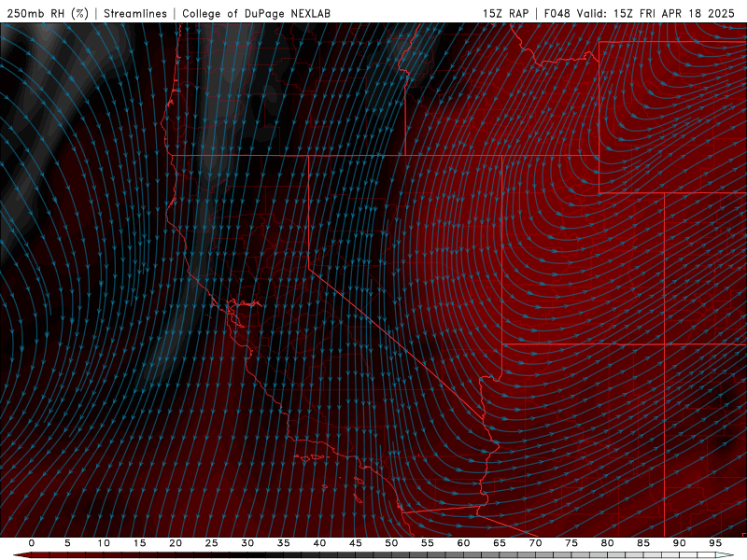Viewport: 747px width, 560px height.
Task: Click the colorbar label '15'
Action: 139,543
